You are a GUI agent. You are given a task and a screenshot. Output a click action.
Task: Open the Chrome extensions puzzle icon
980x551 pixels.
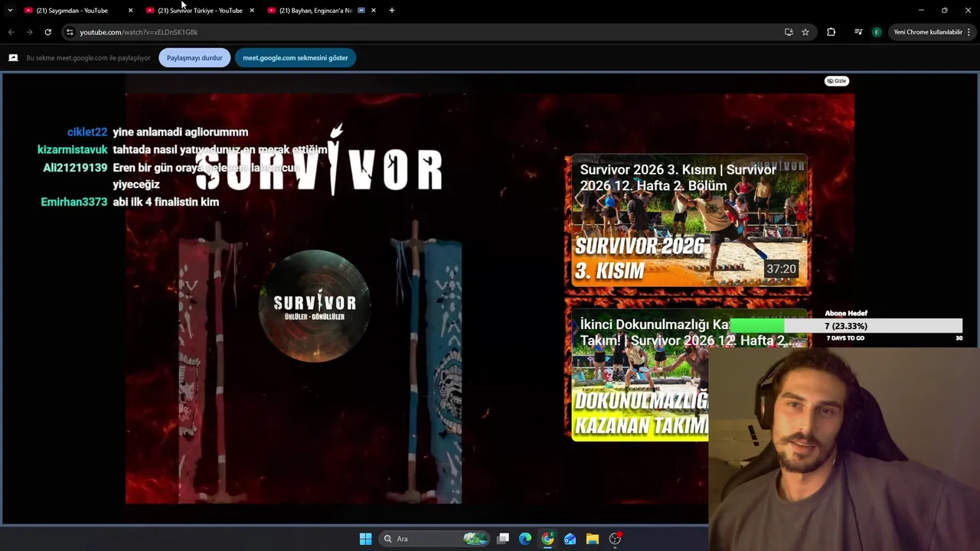(831, 32)
